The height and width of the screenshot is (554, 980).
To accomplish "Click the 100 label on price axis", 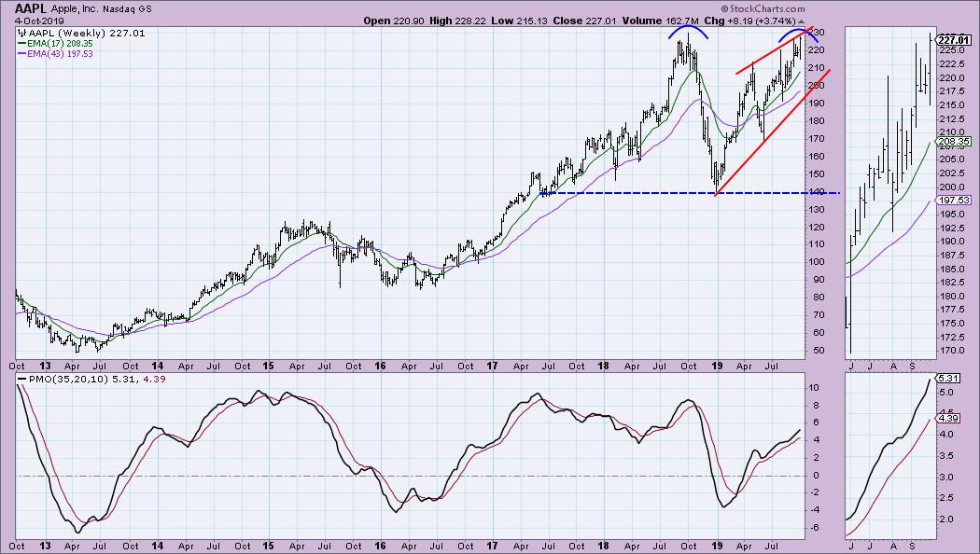I will point(818,262).
